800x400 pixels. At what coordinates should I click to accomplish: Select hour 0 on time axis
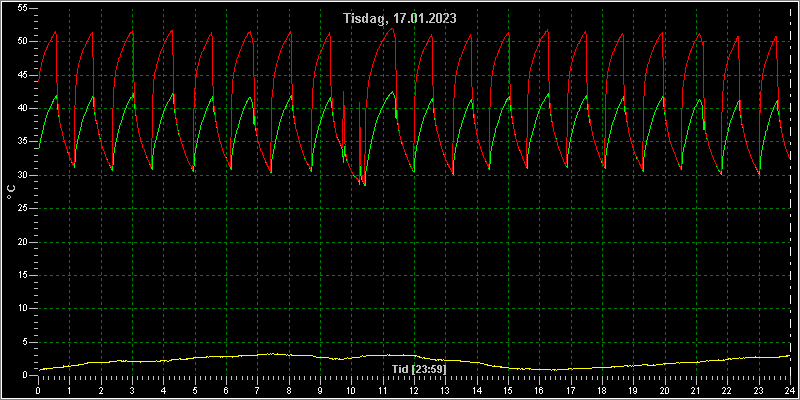point(38,390)
